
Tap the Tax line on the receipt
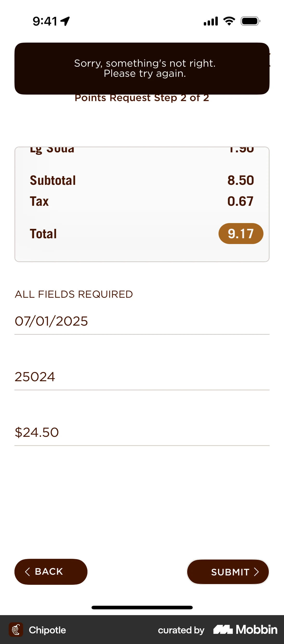(142, 201)
